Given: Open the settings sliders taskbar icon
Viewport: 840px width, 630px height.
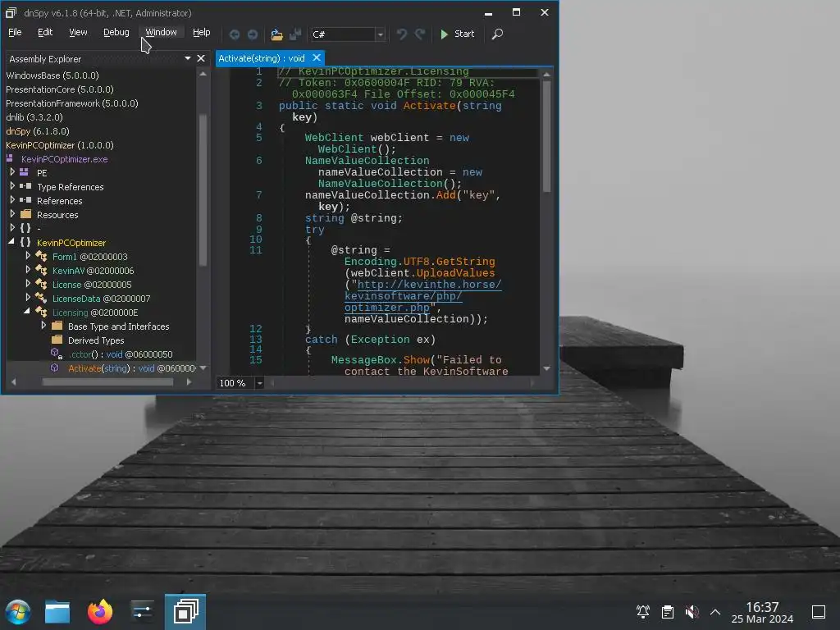Looking at the screenshot, I should click(x=143, y=612).
